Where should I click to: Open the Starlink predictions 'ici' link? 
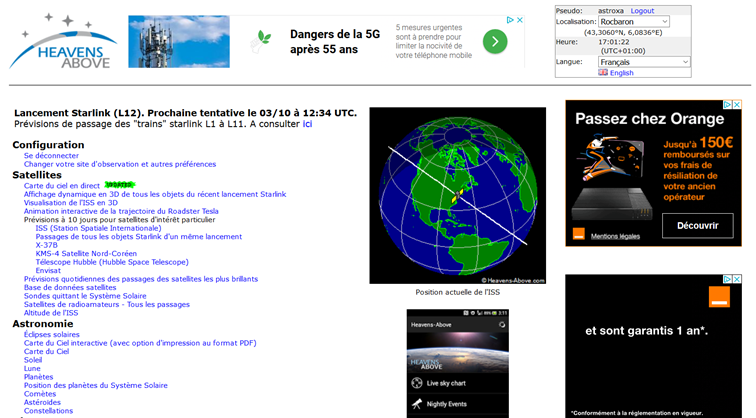point(307,124)
